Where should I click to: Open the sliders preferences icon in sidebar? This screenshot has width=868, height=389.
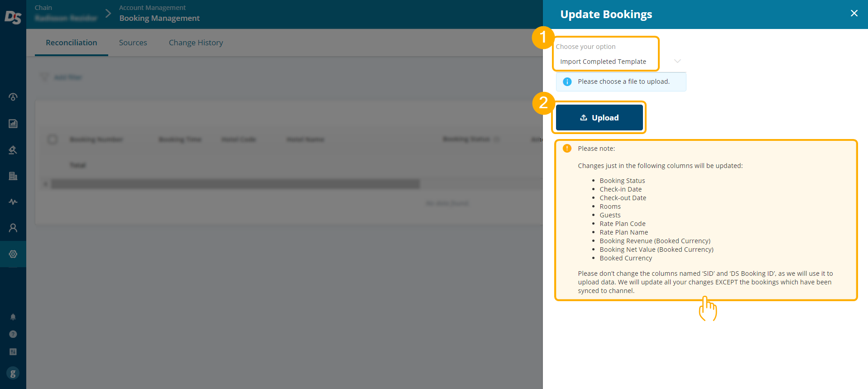pos(13,352)
